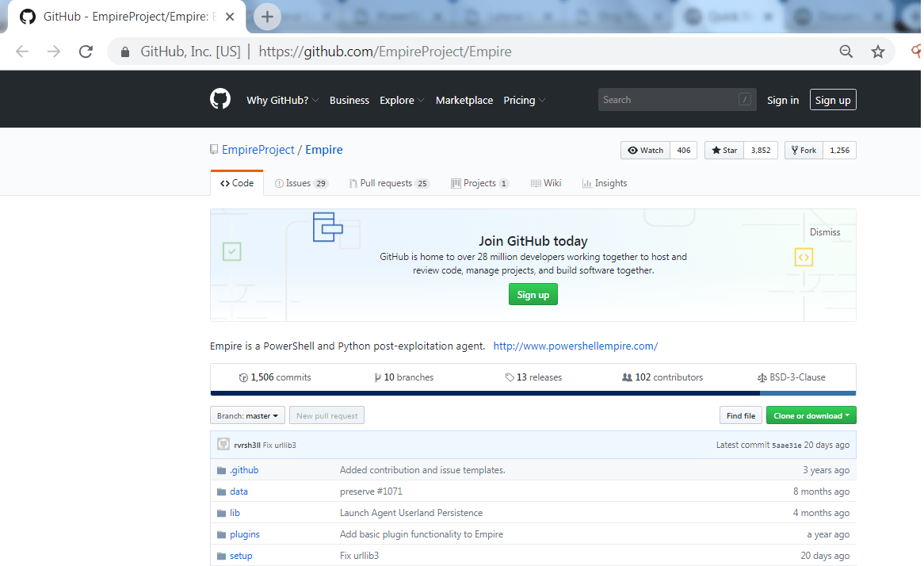Bookmark this page with the star icon
The height and width of the screenshot is (566, 924).
pos(877,52)
